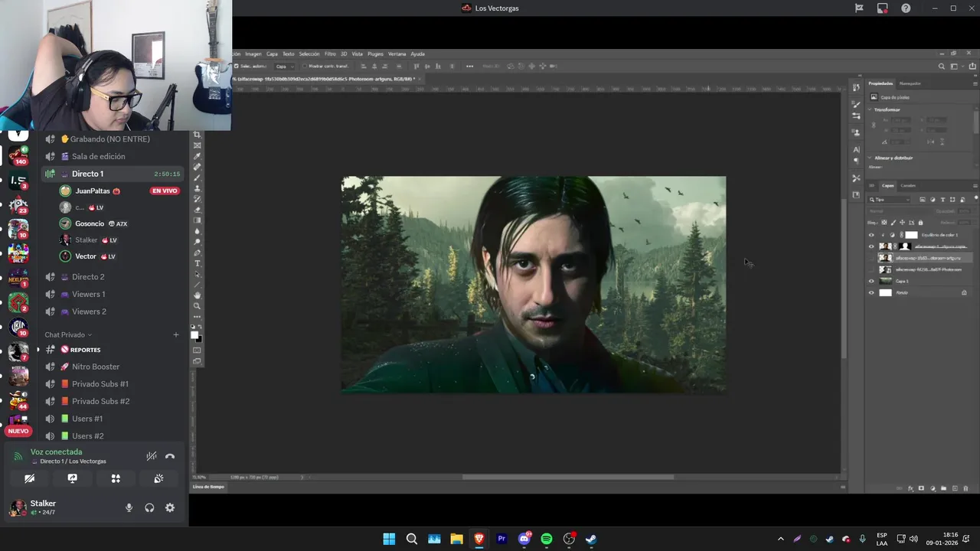
Task: Collapse the Transformar section
Action: (871, 109)
